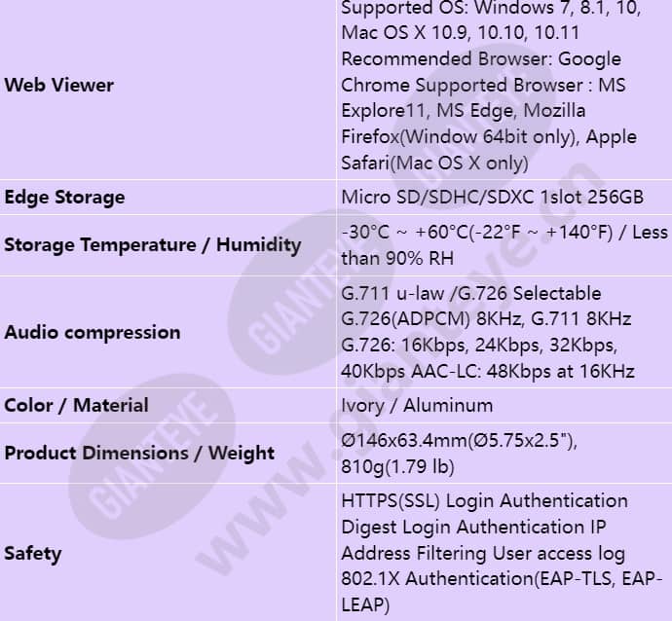Click the Audio compression label
This screenshot has height=621, width=672.
click(93, 333)
